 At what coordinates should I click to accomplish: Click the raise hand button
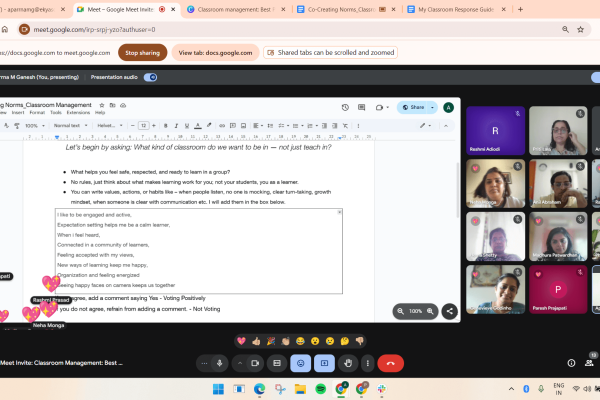pos(347,363)
